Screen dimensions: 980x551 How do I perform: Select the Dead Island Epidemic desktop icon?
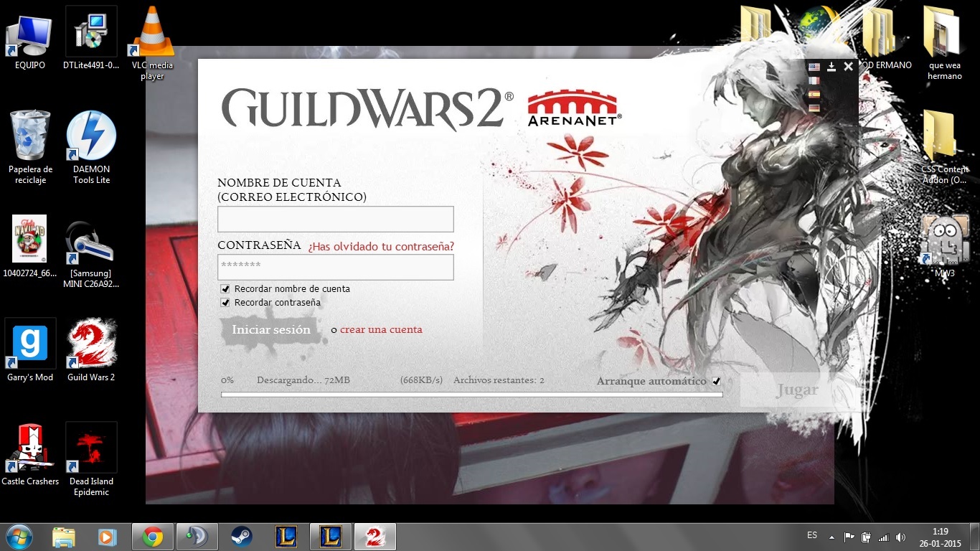91,459
